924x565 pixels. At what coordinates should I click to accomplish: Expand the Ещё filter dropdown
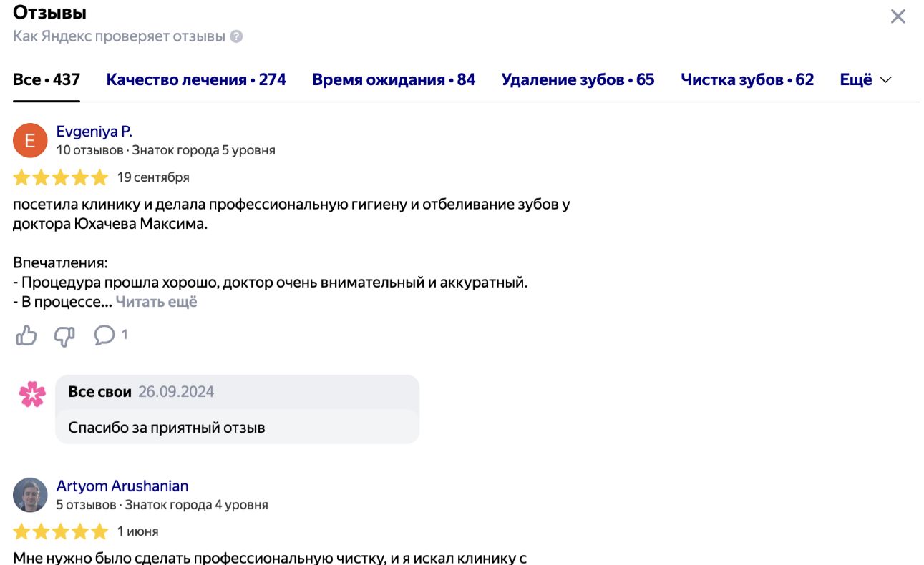(865, 79)
